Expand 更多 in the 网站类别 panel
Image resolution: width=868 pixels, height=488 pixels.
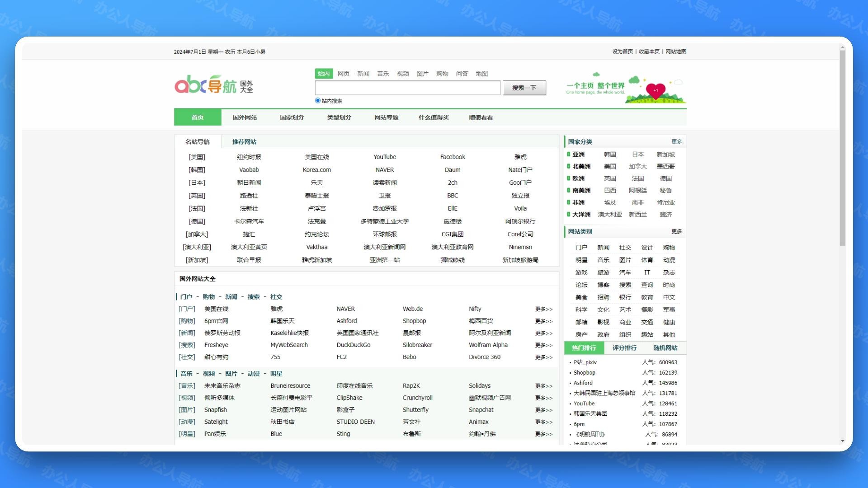[676, 231]
